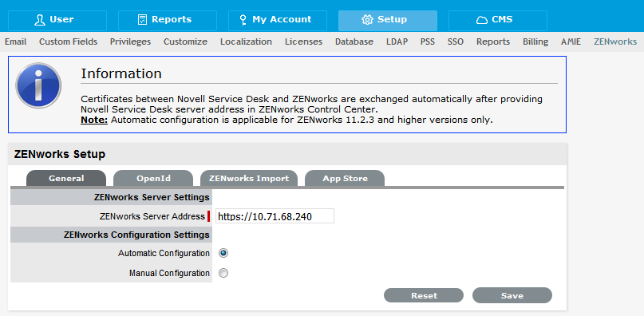Open the CMS tab
The height and width of the screenshot is (316, 644).
(497, 21)
